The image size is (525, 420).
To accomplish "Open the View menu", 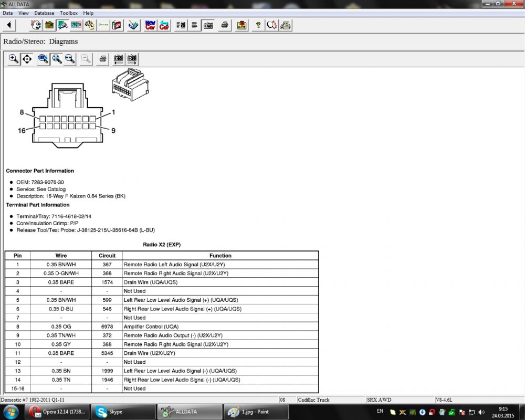I will click(x=24, y=13).
